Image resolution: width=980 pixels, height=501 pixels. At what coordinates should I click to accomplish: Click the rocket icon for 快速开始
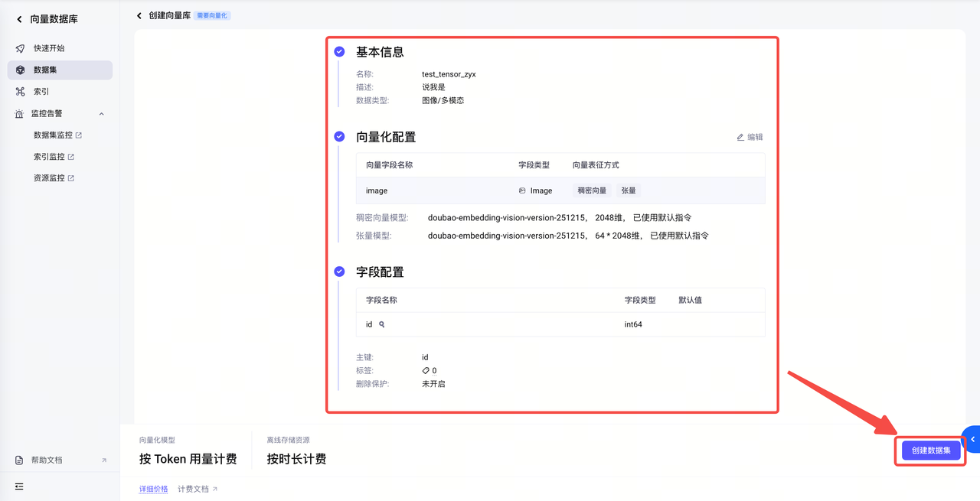[x=20, y=48]
